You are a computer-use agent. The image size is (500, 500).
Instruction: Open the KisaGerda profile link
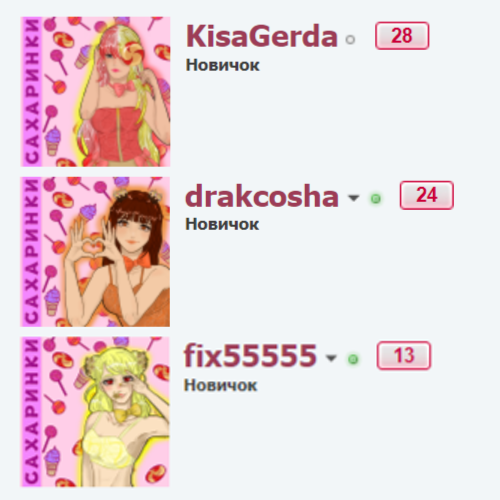262,36
